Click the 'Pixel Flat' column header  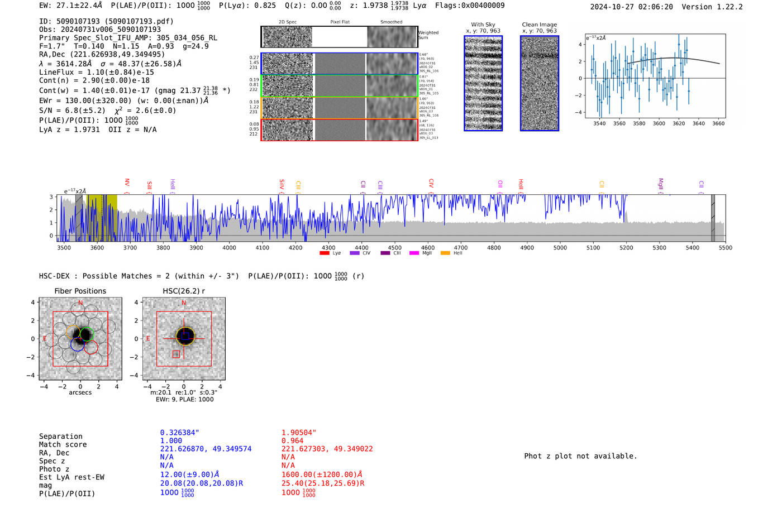tap(340, 22)
